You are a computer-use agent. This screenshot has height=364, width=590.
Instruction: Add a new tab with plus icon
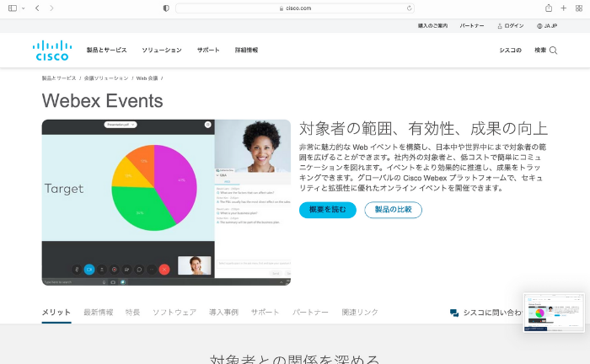pyautogui.click(x=563, y=8)
